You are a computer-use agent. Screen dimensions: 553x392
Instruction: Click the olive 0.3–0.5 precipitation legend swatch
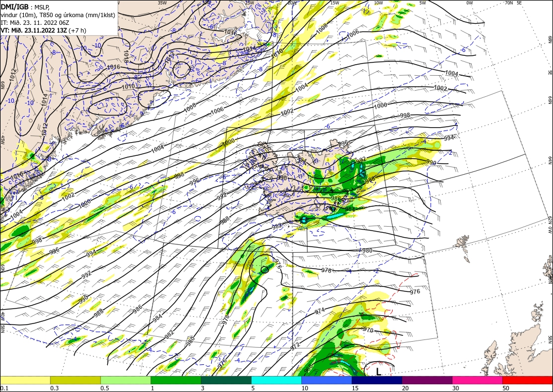75,380
